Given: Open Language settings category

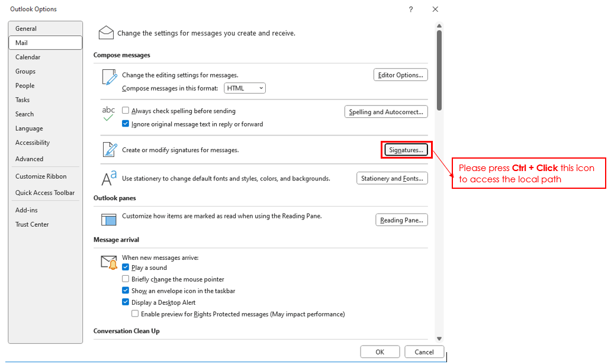Looking at the screenshot, I should click(x=45, y=128).
